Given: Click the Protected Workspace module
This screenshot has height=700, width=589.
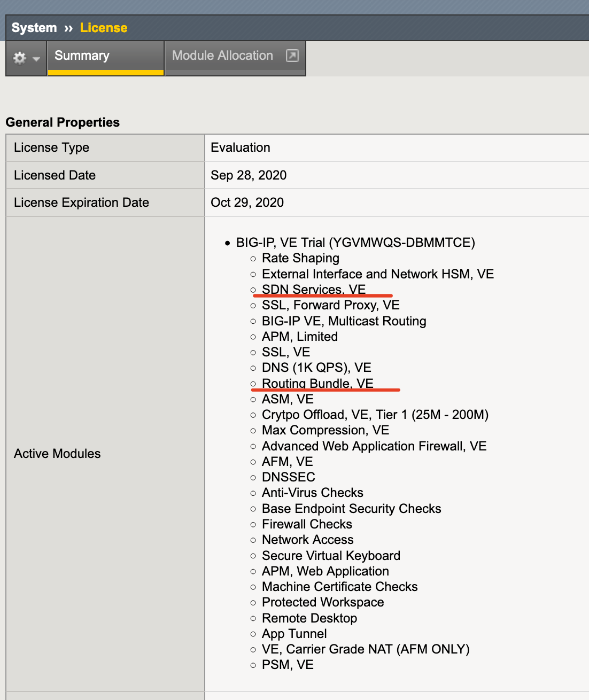Looking at the screenshot, I should (323, 602).
